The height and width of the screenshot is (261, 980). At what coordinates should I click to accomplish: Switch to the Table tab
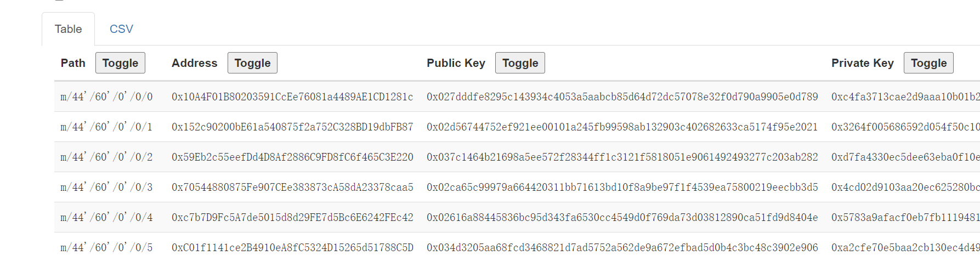click(x=68, y=29)
